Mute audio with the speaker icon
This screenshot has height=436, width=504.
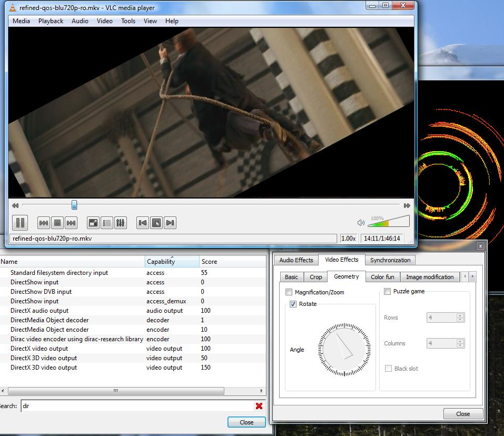(361, 223)
